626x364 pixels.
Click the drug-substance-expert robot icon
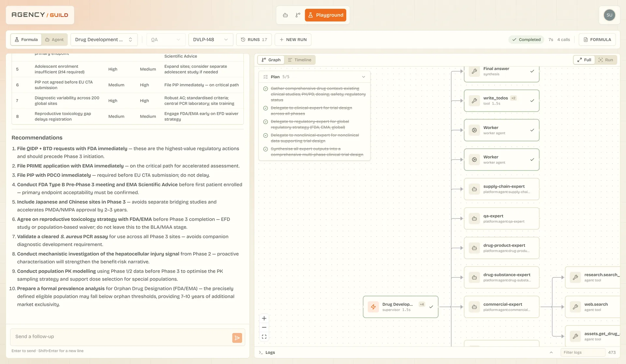coord(474,277)
